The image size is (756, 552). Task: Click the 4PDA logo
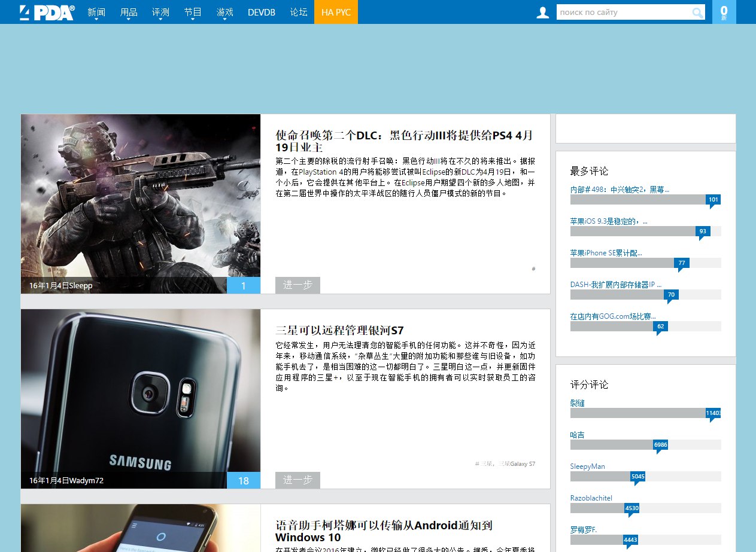click(47, 12)
